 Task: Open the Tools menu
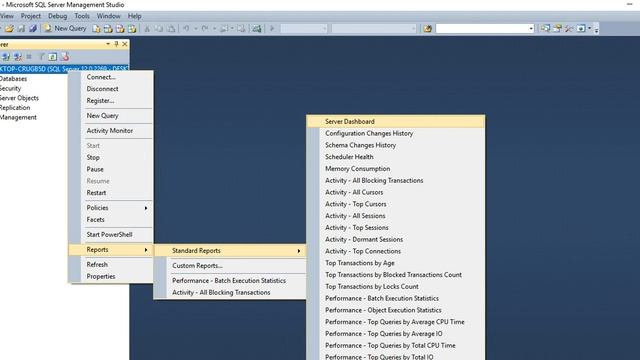click(x=82, y=16)
